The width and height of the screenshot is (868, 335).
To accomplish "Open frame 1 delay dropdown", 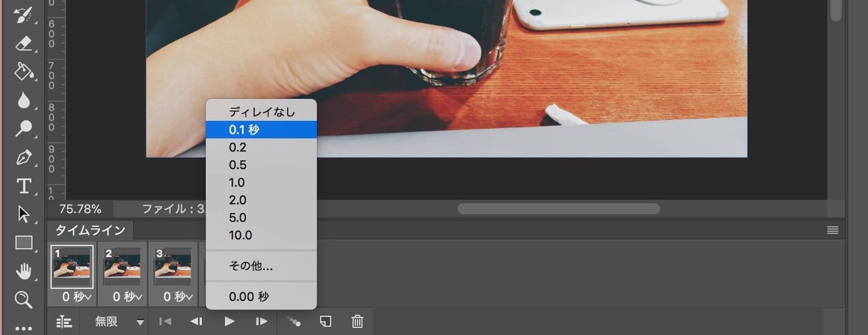I will click(76, 297).
